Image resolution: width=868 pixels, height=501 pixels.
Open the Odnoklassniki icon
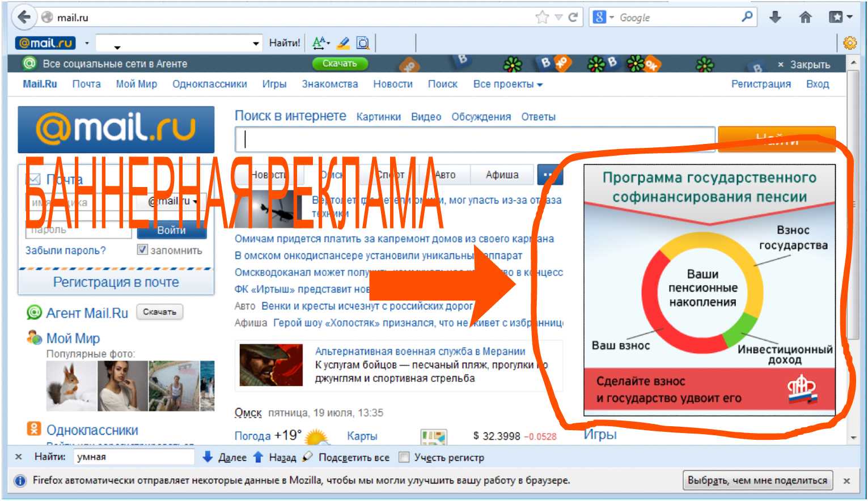[35, 429]
